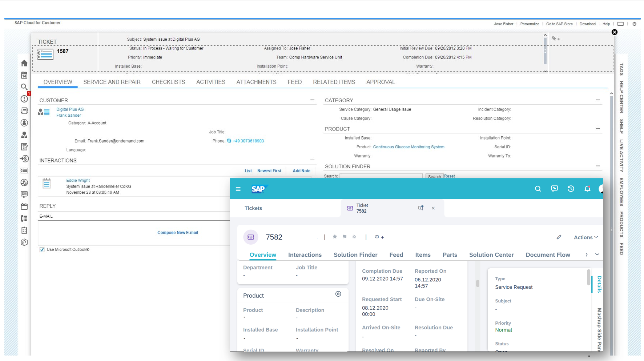Click the search icon in teal SAP header
This screenshot has width=644, height=361.
coord(538,189)
